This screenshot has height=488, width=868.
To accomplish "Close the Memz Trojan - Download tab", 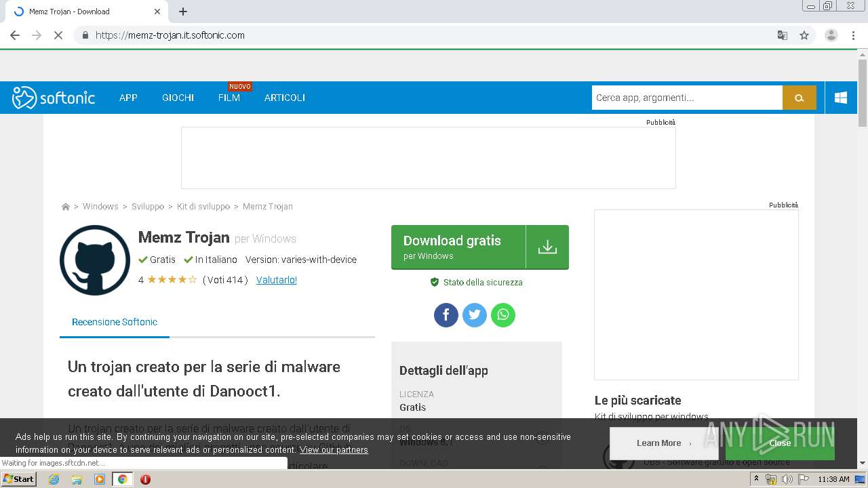I will click(157, 12).
